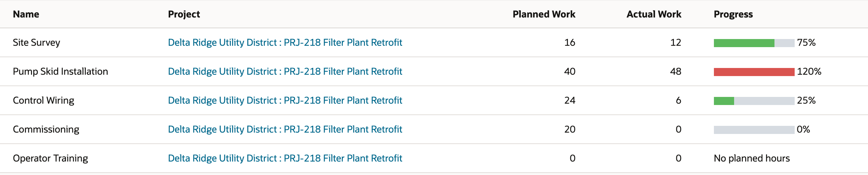Click the 75% green progress bar
868x175 pixels.
point(754,43)
